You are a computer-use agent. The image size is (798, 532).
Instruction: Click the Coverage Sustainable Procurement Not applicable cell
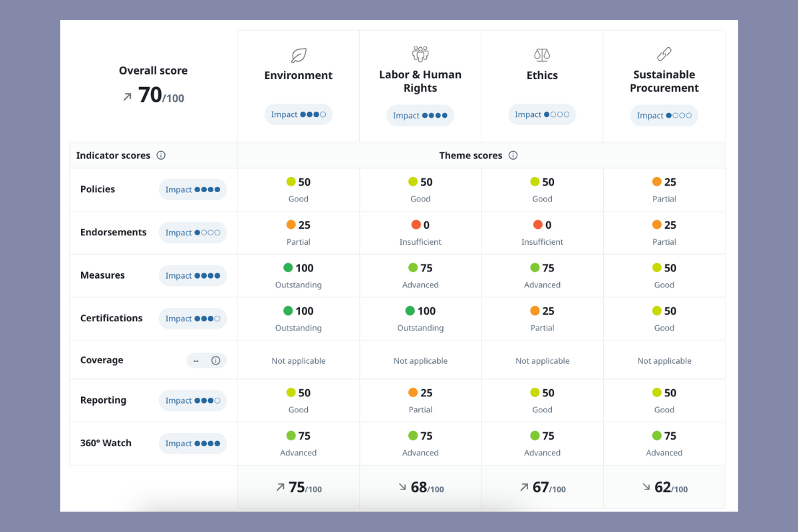pyautogui.click(x=664, y=360)
